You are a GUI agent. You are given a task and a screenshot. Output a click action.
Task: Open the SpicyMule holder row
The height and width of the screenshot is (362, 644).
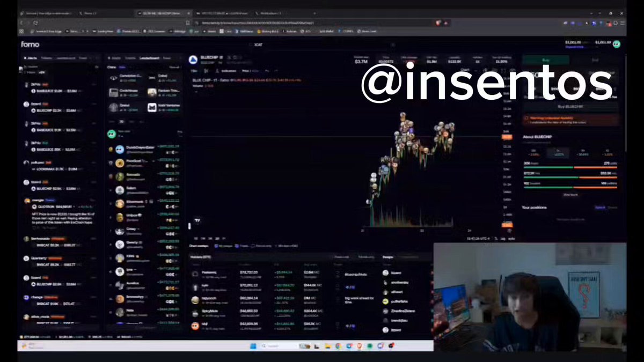[286, 313]
